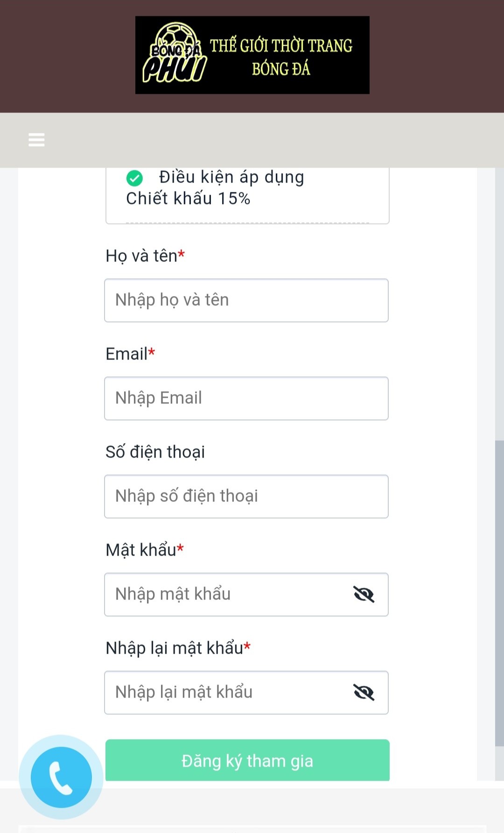Focus the Nhập họ và tên input
The width and height of the screenshot is (504, 833).
tap(246, 300)
